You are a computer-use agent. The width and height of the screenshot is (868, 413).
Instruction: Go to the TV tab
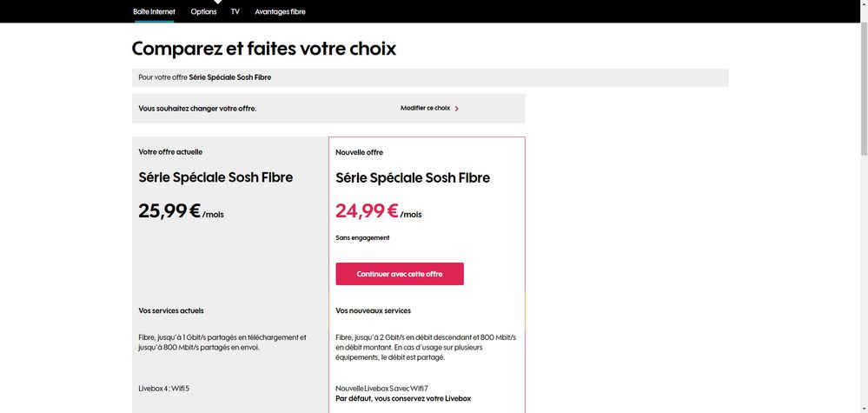[x=235, y=11]
